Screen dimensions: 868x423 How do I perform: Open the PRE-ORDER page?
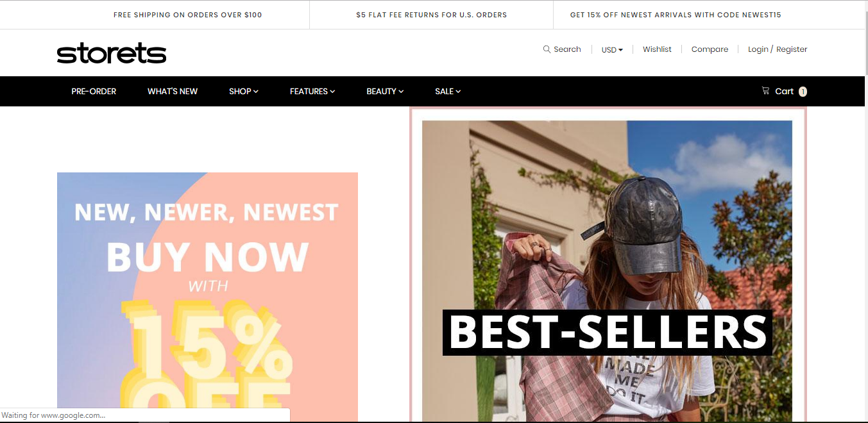pyautogui.click(x=94, y=91)
